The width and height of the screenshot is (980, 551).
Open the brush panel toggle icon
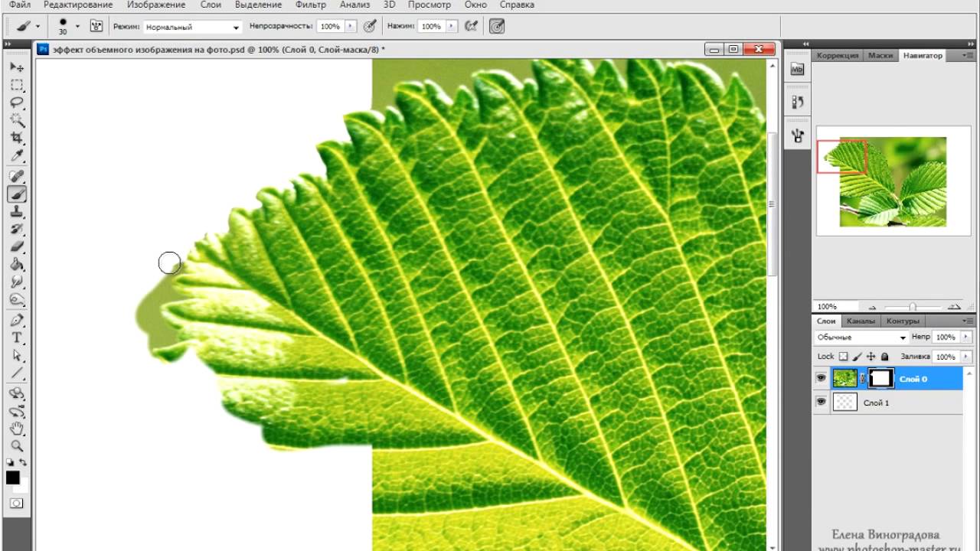pyautogui.click(x=96, y=26)
